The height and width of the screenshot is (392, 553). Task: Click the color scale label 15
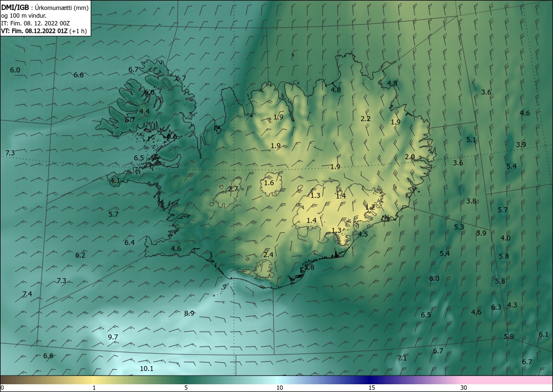click(372, 388)
